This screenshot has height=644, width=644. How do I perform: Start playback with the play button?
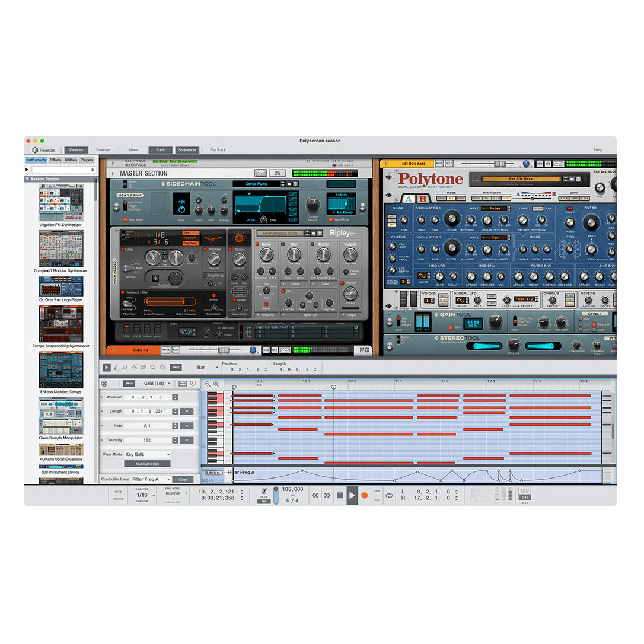[352, 495]
